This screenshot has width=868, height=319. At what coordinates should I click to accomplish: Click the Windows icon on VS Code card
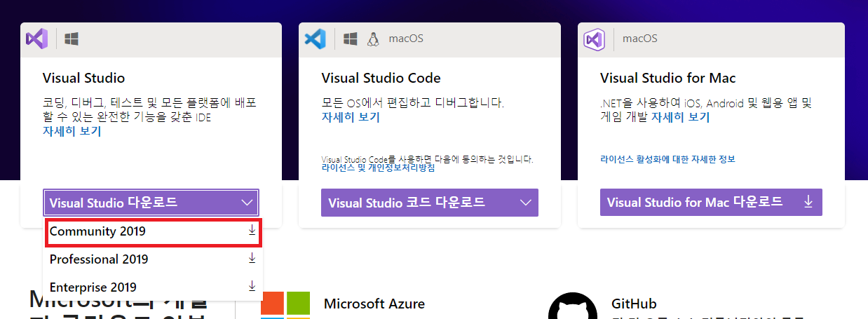point(351,39)
